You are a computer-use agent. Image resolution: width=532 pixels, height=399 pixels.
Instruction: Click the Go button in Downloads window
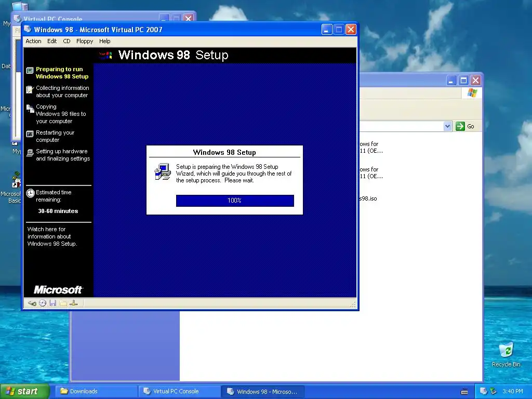click(x=465, y=126)
